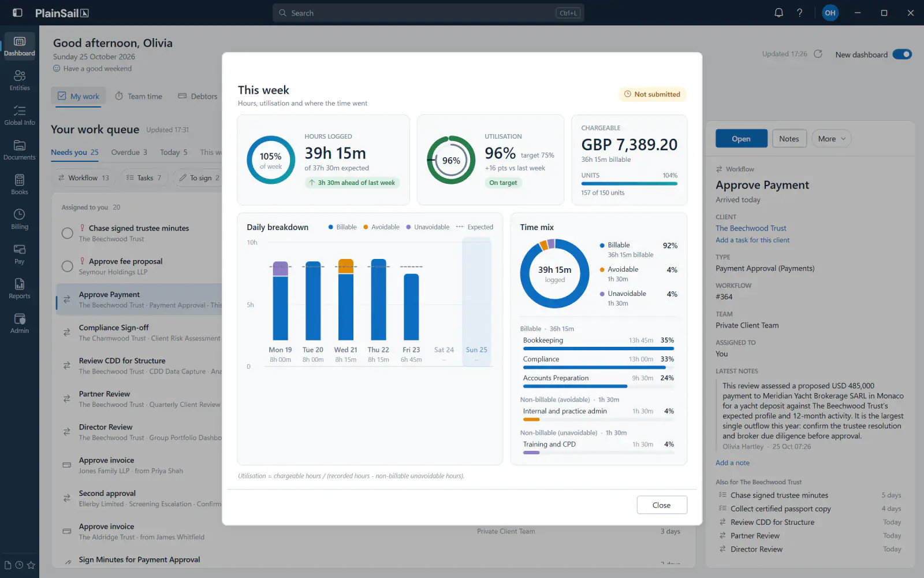The height and width of the screenshot is (578, 924).
Task: Select the Needs you 25 filter tab
Action: pyautogui.click(x=74, y=153)
